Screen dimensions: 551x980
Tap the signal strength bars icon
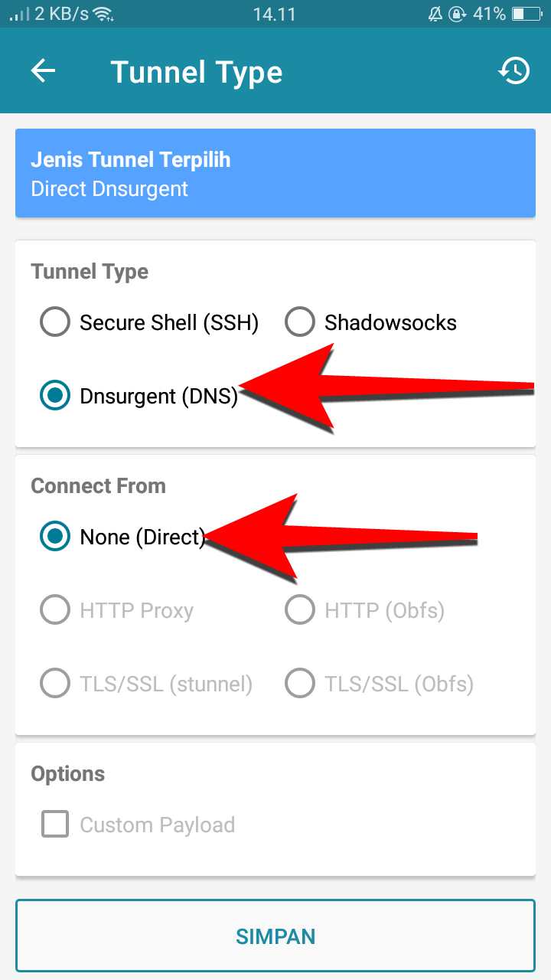19,14
